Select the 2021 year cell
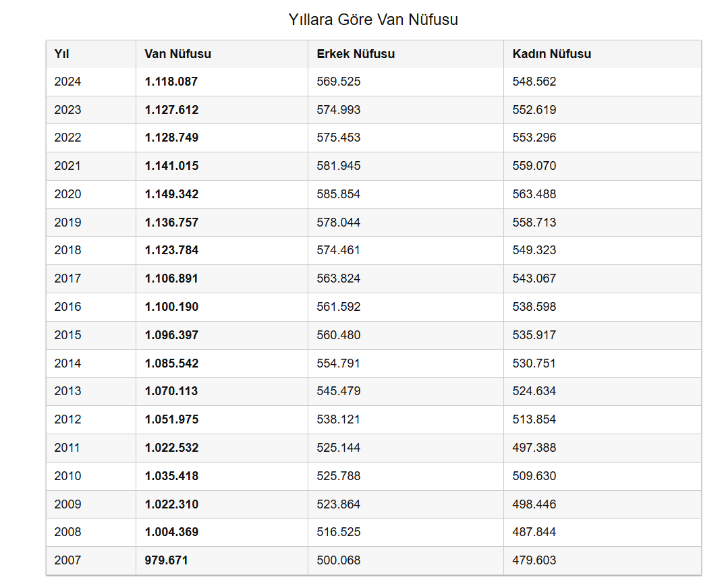724x588 pixels. point(67,166)
